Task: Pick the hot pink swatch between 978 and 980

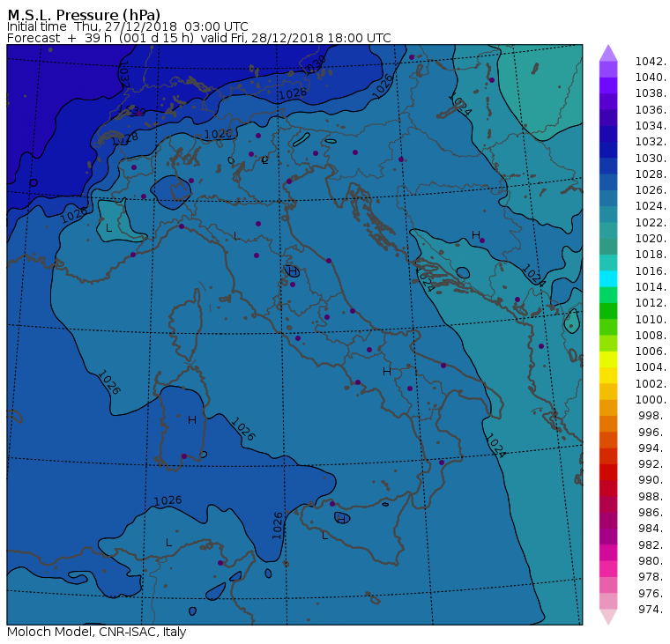Action: pos(608,569)
